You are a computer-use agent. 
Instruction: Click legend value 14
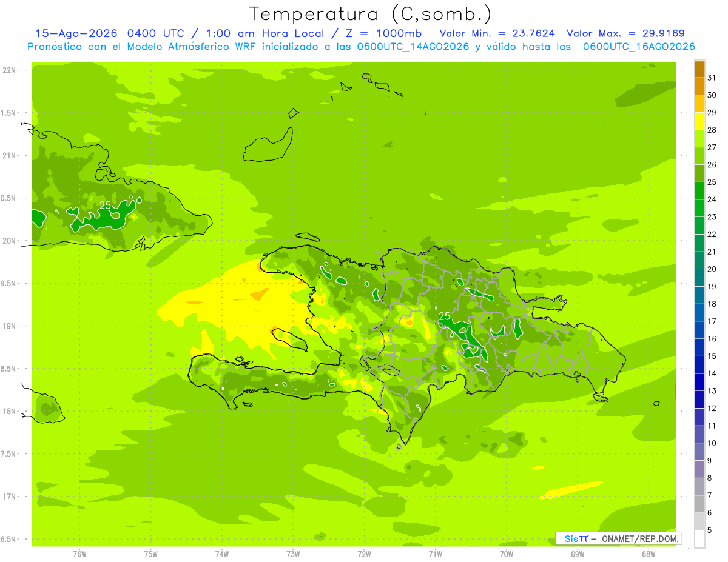pyautogui.click(x=712, y=373)
